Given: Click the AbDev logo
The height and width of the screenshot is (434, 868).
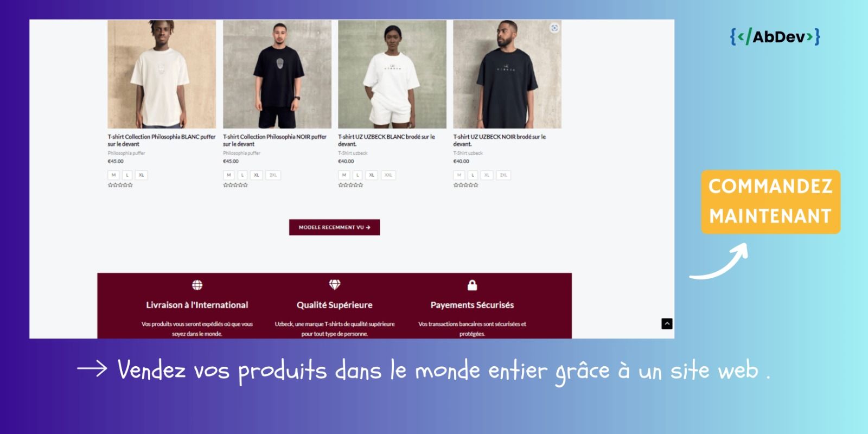Looking at the screenshot, I should pos(775,37).
